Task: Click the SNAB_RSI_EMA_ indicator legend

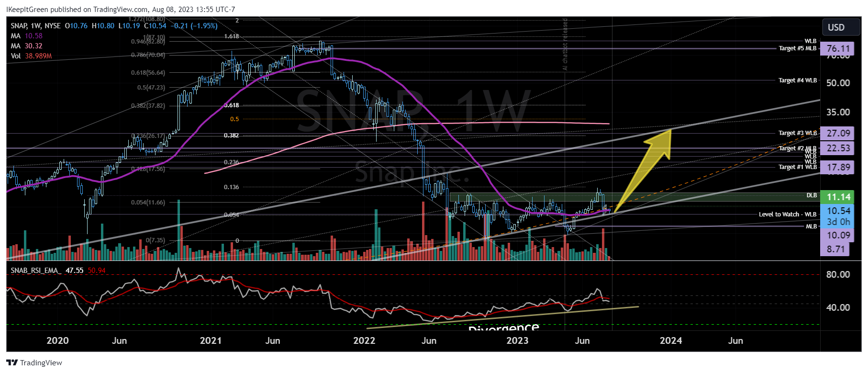Action: 36,271
